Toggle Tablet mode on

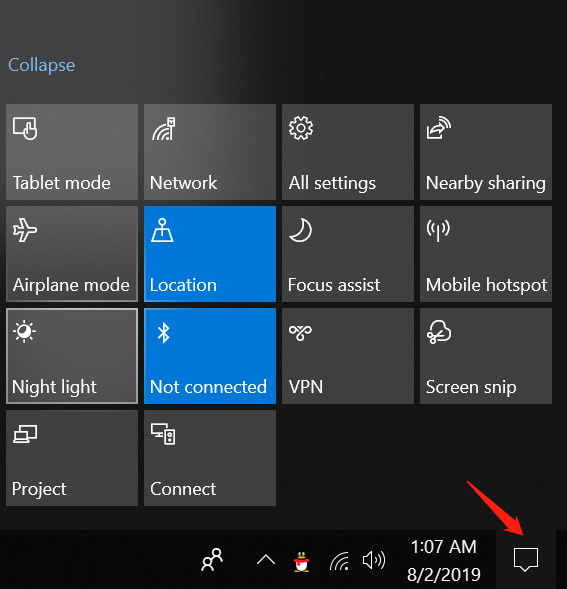point(72,152)
